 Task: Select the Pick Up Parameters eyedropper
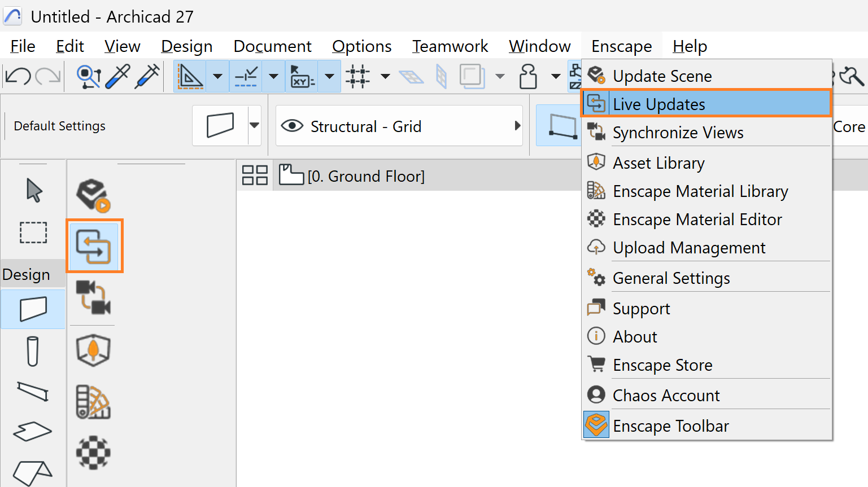pyautogui.click(x=118, y=76)
